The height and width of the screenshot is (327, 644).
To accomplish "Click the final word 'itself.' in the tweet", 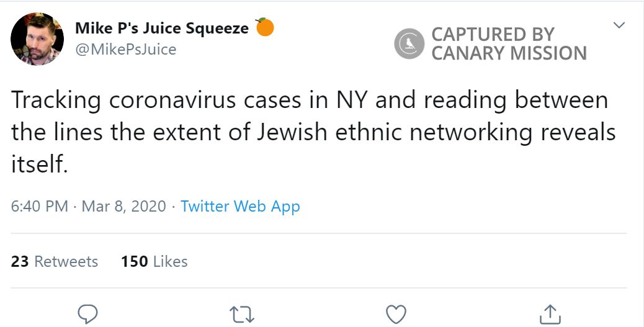I will point(38,164).
